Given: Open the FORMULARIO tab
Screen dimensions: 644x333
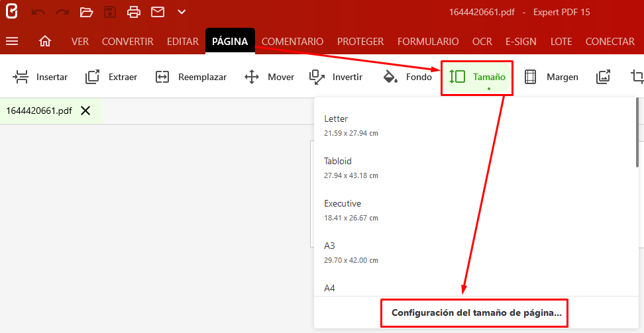Looking at the screenshot, I should tap(428, 42).
